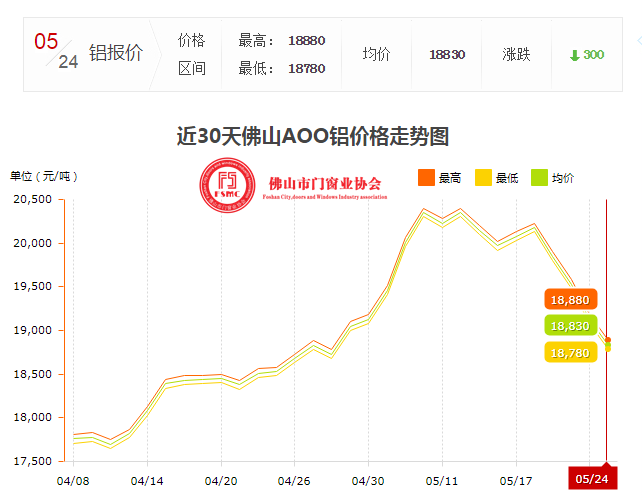642x501 pixels.
Task: Click the 20,500 y-axis label
Action: [x=32, y=199]
